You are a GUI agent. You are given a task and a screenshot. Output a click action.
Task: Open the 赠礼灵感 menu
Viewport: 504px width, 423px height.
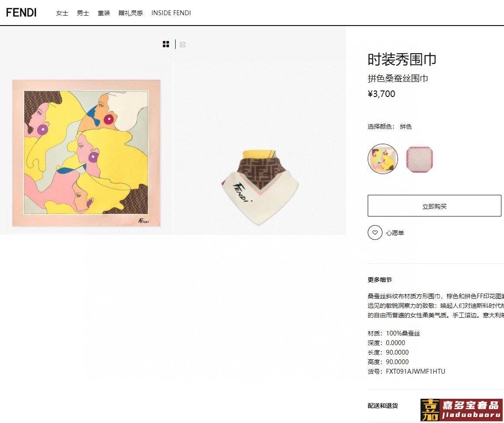click(131, 13)
